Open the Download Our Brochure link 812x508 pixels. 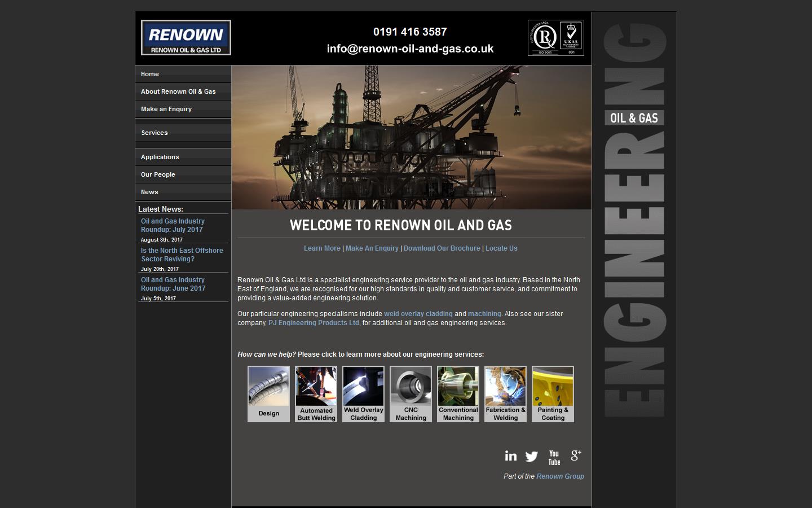point(442,248)
